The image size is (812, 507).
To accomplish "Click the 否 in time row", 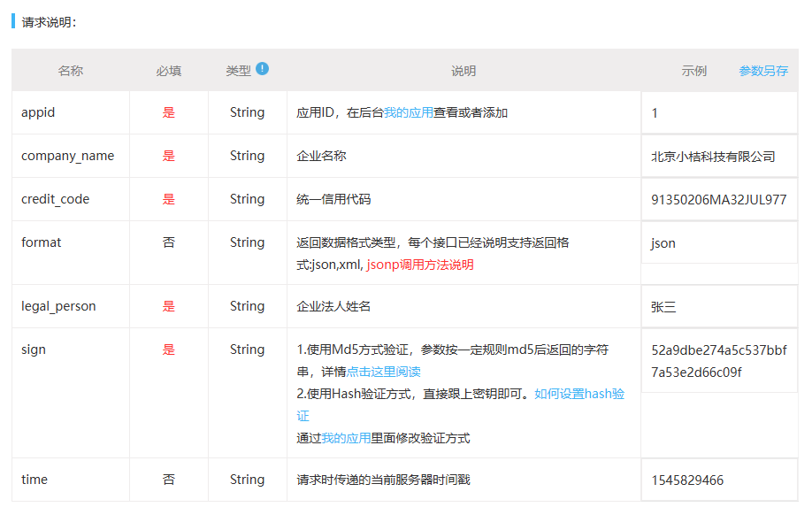I will pos(169,480).
